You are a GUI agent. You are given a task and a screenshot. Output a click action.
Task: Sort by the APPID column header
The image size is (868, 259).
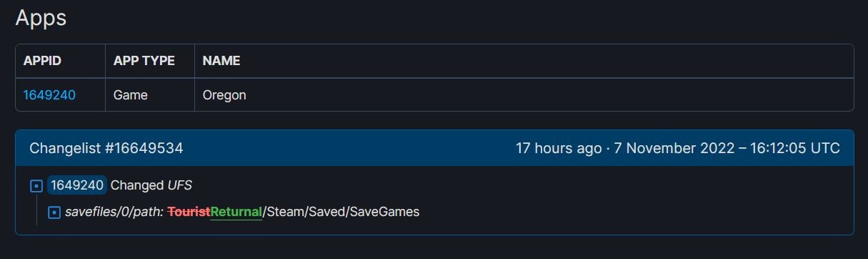42,61
